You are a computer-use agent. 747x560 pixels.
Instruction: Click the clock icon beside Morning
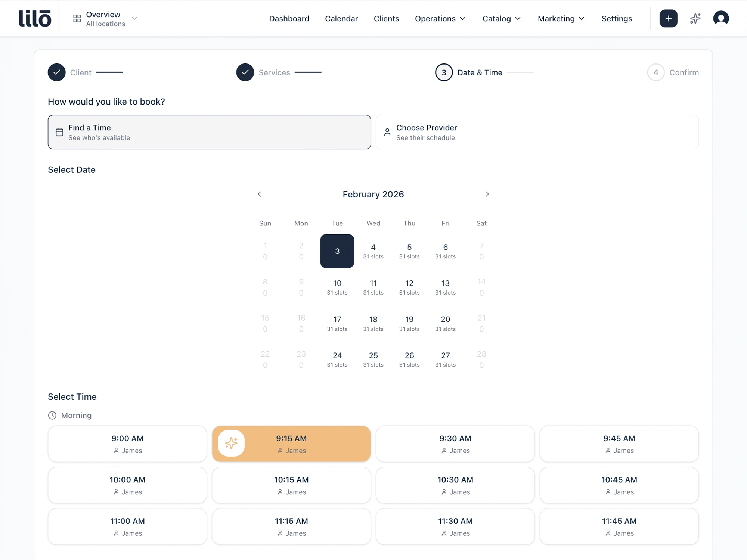point(52,415)
